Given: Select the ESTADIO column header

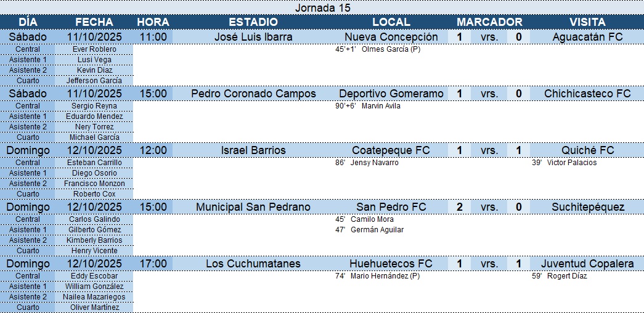Looking at the screenshot, I should coord(253,22).
